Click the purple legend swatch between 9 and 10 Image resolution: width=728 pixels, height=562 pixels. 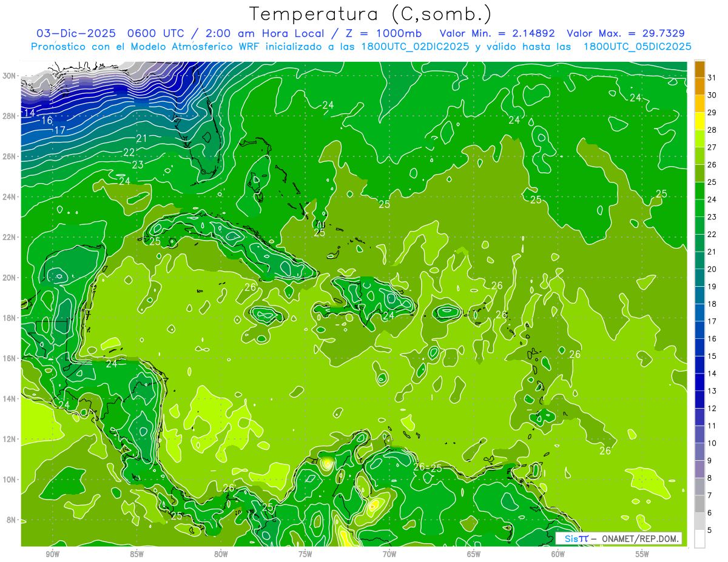(x=699, y=452)
